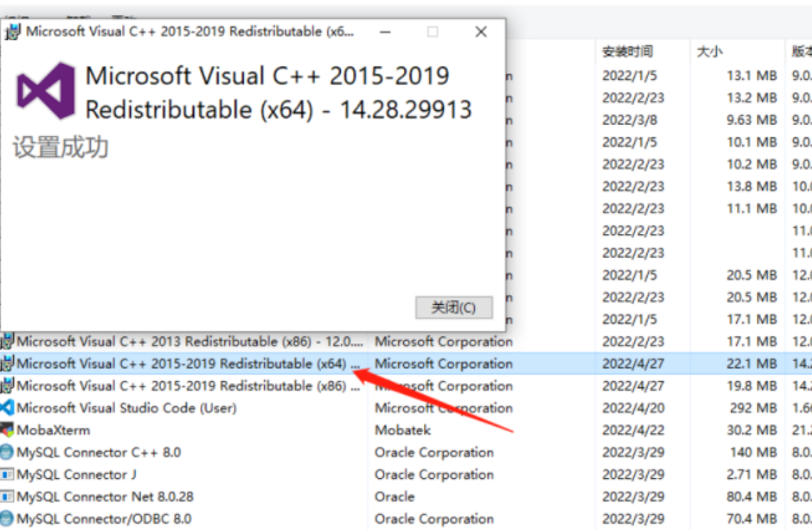Click installer icon in dialog title bar
Viewport: 812px width, 530px height.
(x=13, y=32)
